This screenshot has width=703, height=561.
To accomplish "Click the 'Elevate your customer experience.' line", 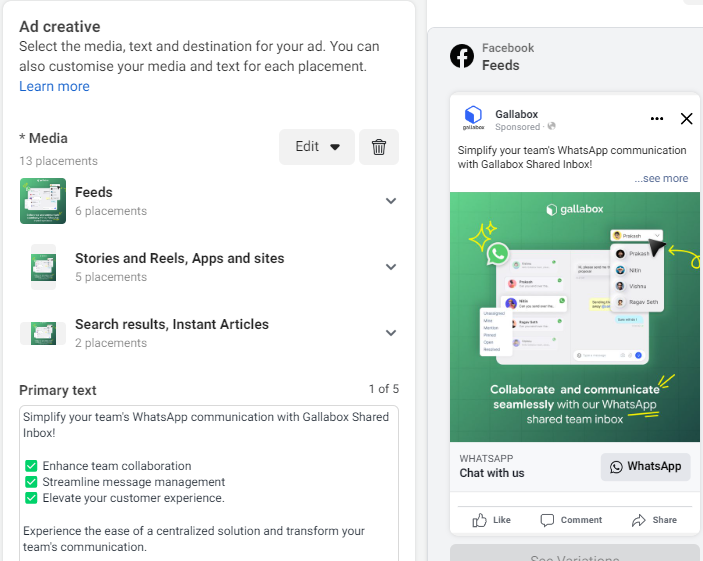I will pyautogui.click(x=134, y=498).
